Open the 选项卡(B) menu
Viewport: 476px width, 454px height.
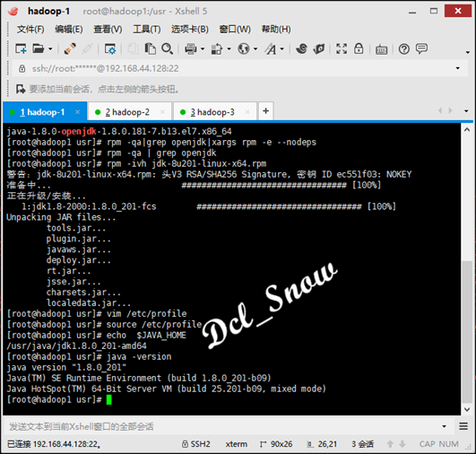[190, 30]
